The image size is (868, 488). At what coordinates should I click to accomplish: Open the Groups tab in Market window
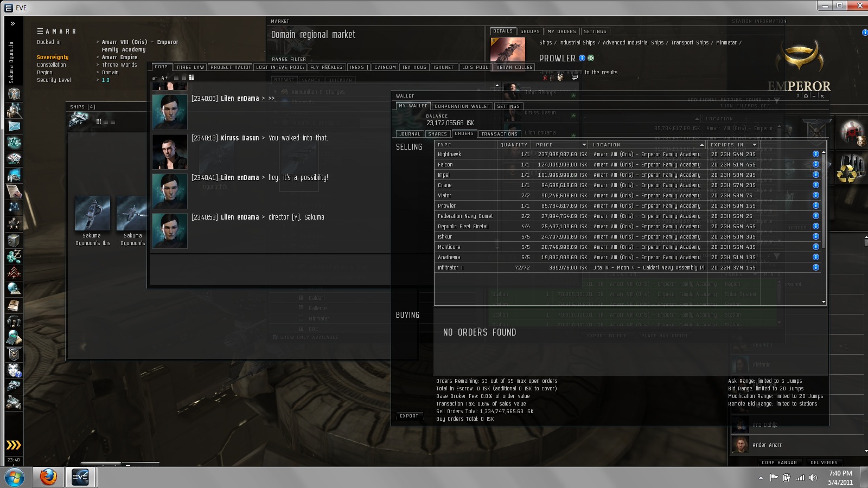530,31
